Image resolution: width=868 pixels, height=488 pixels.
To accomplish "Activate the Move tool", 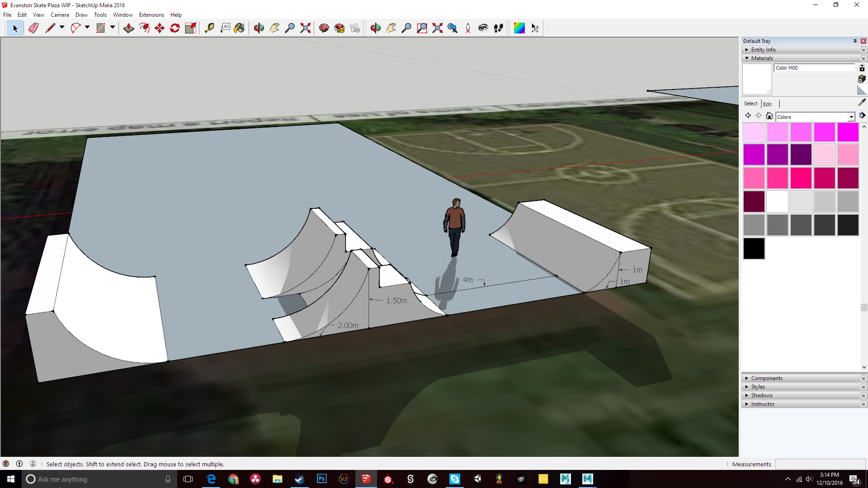I will [160, 28].
